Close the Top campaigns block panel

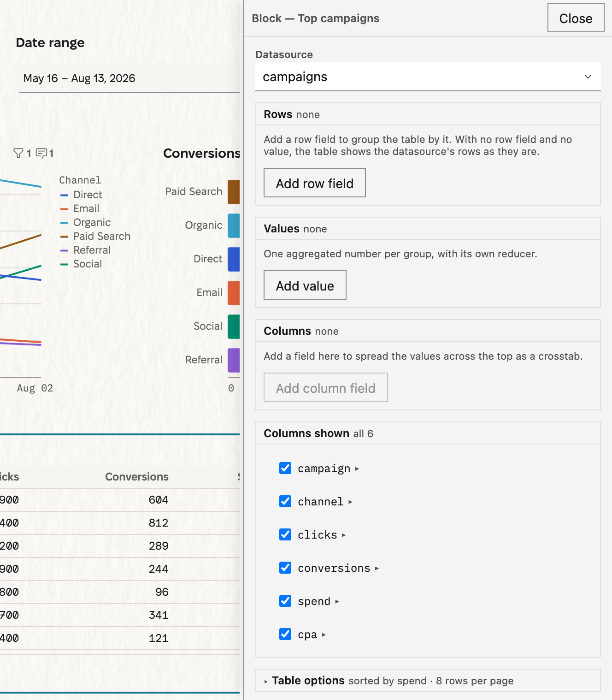[576, 18]
